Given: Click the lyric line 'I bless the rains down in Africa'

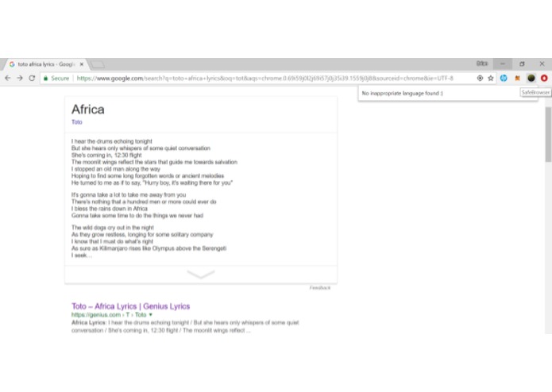Looking at the screenshot, I should point(110,209).
